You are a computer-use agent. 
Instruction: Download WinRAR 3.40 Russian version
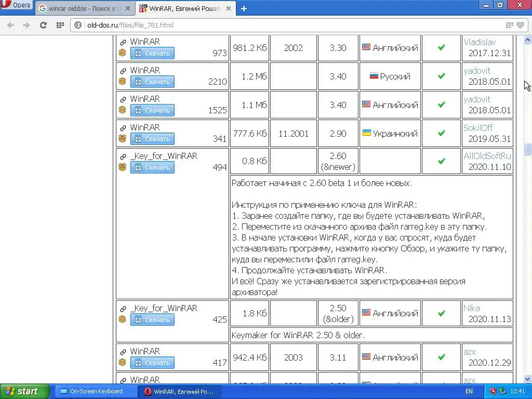(x=152, y=82)
